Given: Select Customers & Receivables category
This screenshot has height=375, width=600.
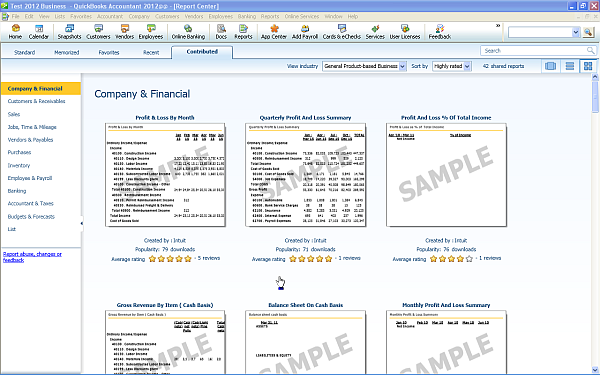Looking at the screenshot, I should (x=36, y=101).
